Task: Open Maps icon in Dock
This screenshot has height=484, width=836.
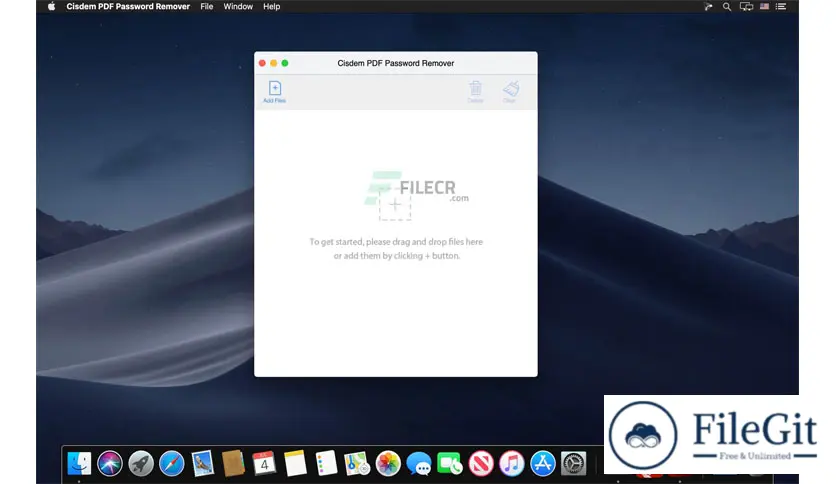Action: 357,463
